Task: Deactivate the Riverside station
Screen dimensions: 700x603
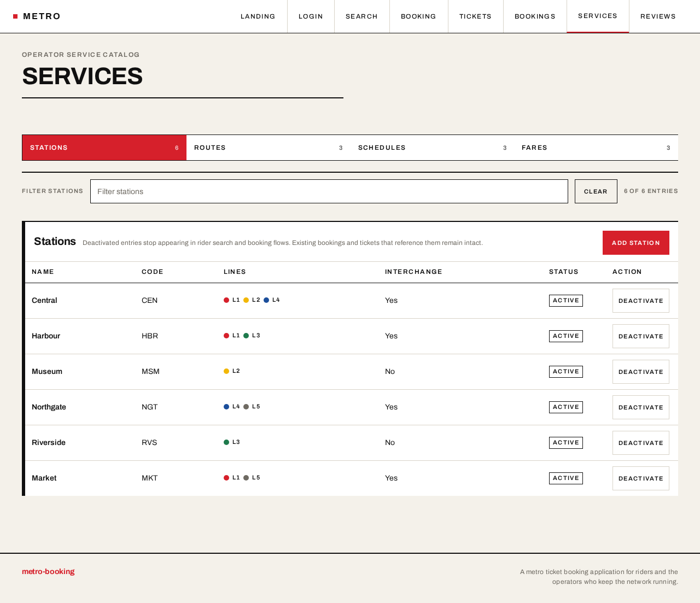Action: point(641,443)
